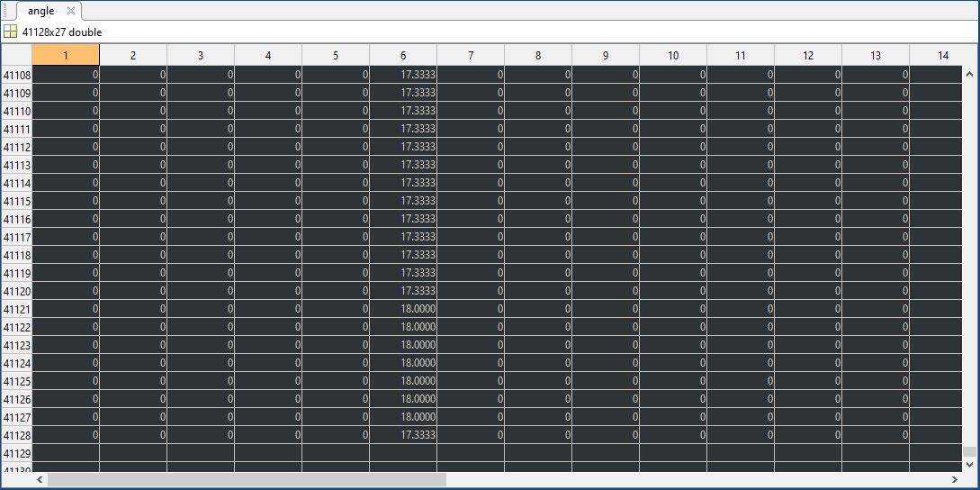Screen dimensions: 980x490
Task: Click column 10 cell in row 41119
Action: click(673, 273)
